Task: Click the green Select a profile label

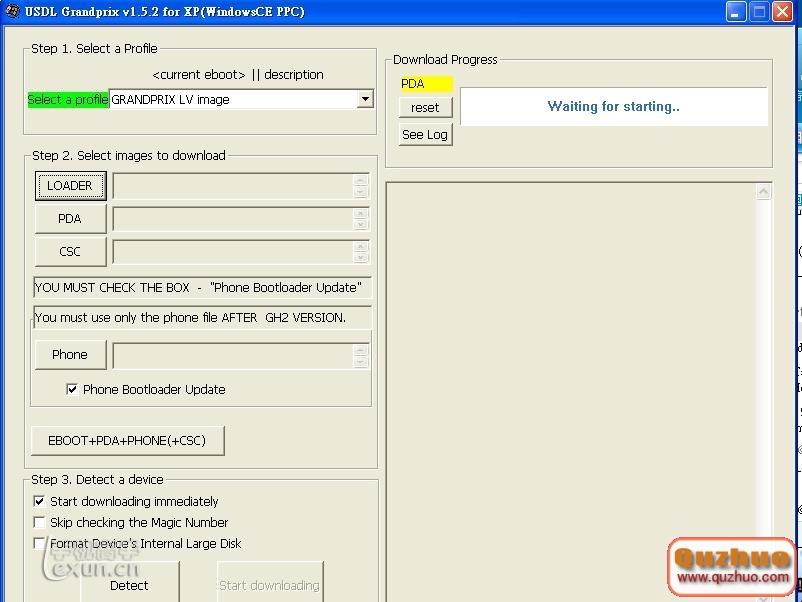Action: [68, 99]
